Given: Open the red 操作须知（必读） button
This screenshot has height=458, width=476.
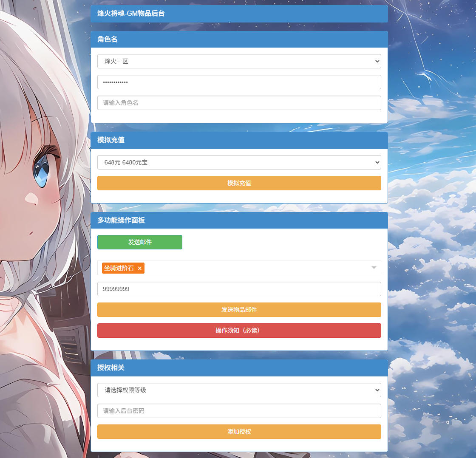Looking at the screenshot, I should 239,331.
